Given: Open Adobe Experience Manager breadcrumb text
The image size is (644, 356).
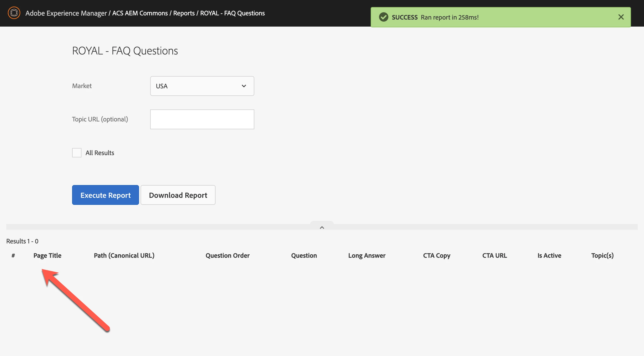Looking at the screenshot, I should pyautogui.click(x=66, y=13).
